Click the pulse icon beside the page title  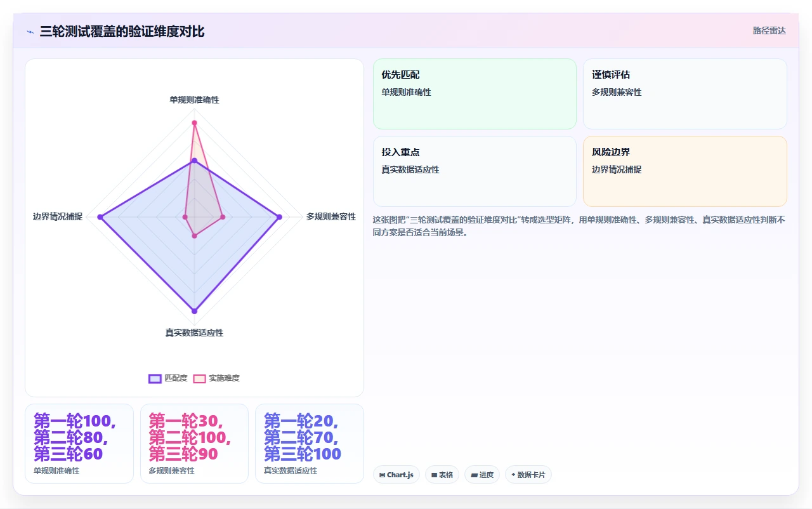(30, 31)
